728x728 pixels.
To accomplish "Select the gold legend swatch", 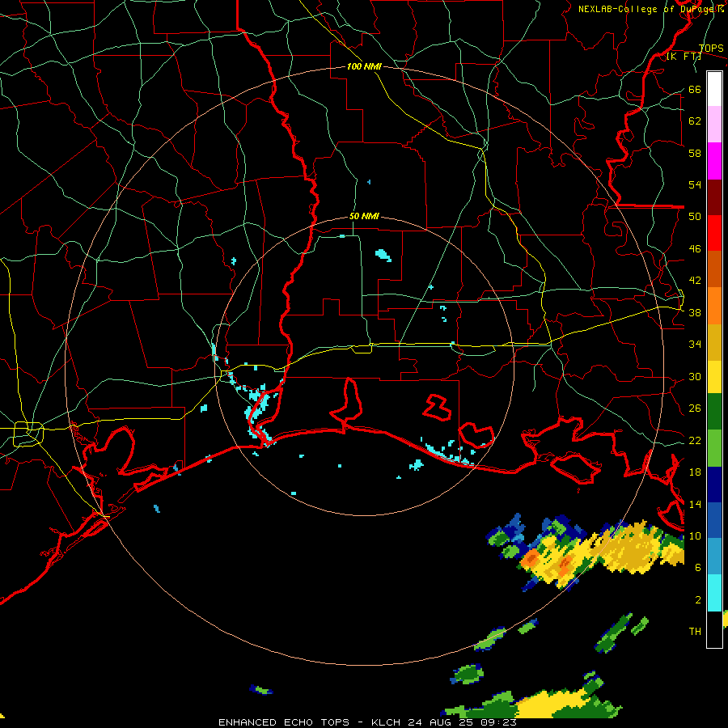I will [x=714, y=342].
